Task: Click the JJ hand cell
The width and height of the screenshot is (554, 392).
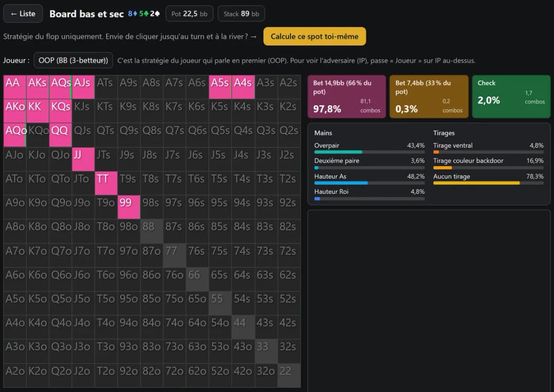Action: [x=84, y=159]
